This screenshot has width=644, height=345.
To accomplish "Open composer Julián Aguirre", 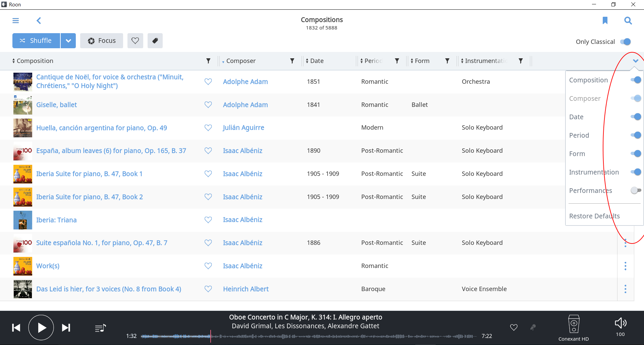I will (x=244, y=128).
